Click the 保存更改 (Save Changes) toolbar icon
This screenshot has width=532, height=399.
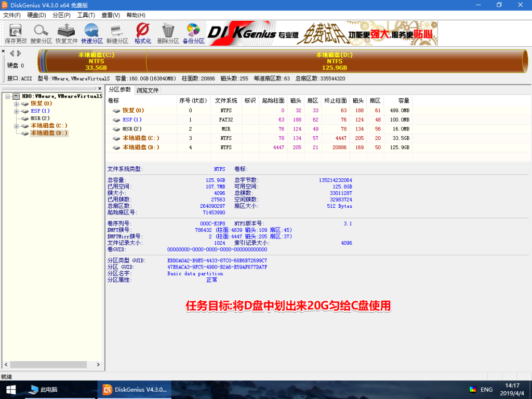pyautogui.click(x=15, y=31)
